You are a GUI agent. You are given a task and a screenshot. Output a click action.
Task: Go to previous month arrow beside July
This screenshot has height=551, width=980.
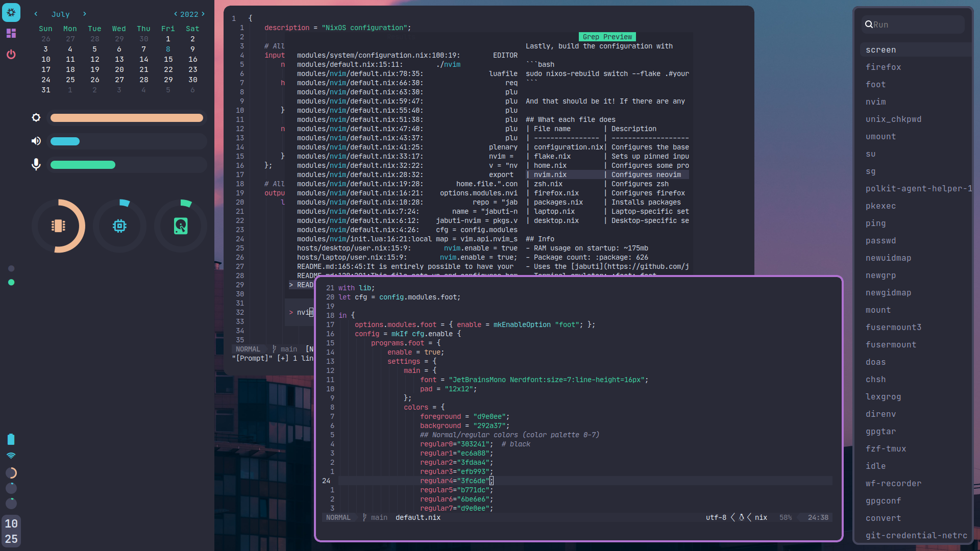36,14
